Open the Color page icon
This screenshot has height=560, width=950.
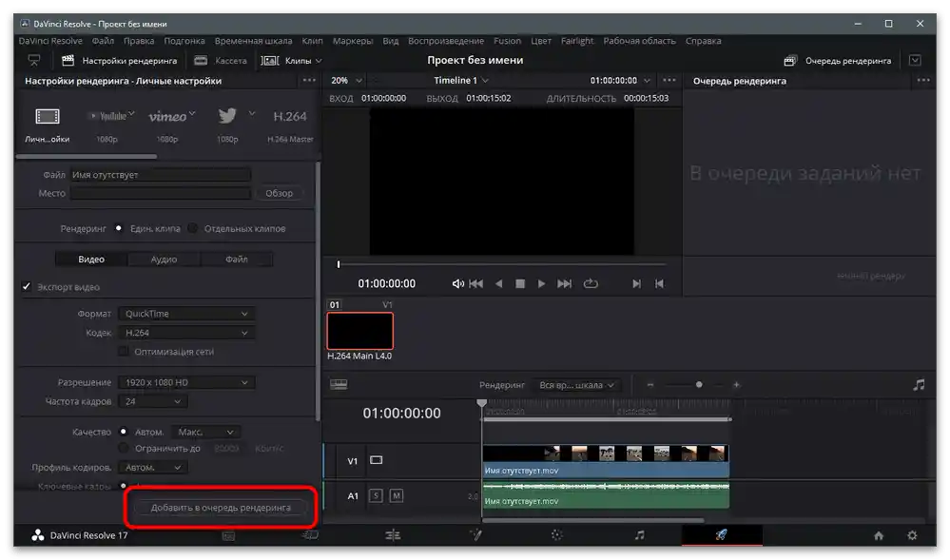click(557, 535)
